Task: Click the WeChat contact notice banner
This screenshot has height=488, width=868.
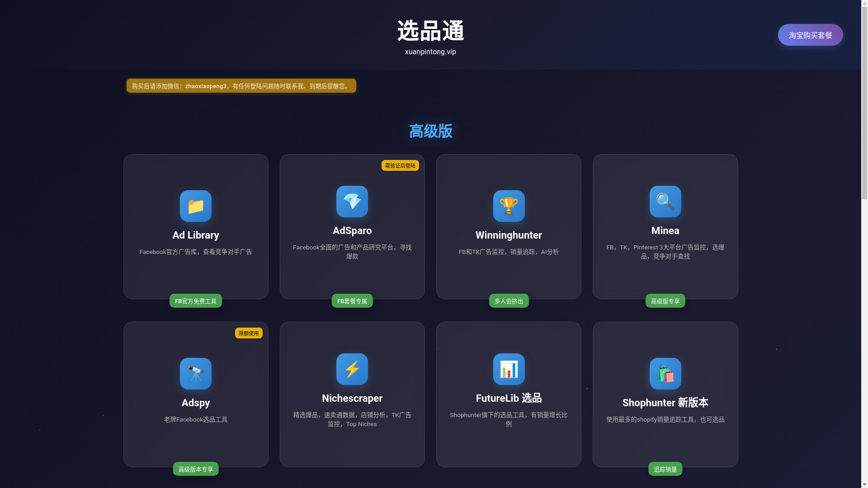Action: tap(241, 86)
